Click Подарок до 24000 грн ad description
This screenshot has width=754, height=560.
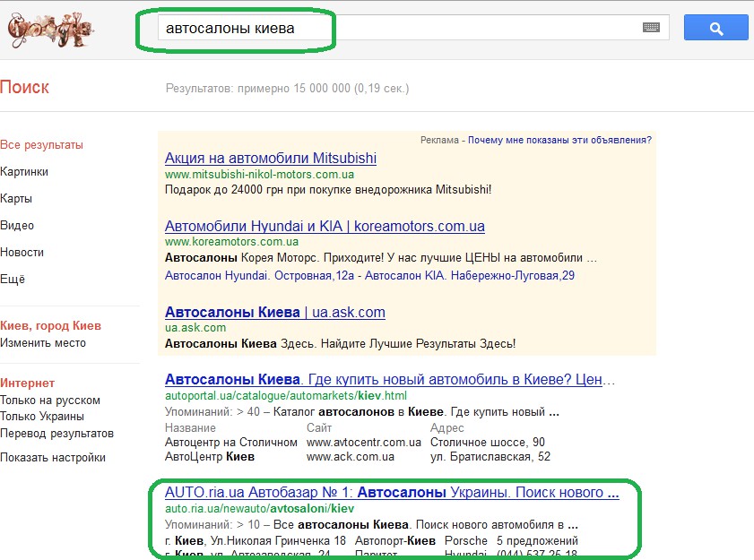(328, 189)
